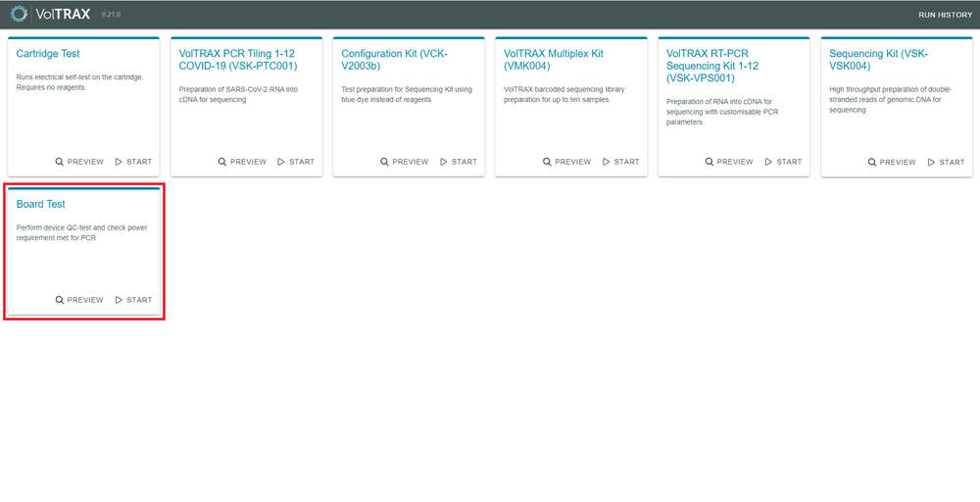The height and width of the screenshot is (502, 980).
Task: Start VolTRAX PCR Tiling COVID-19 kit
Action: (x=296, y=162)
